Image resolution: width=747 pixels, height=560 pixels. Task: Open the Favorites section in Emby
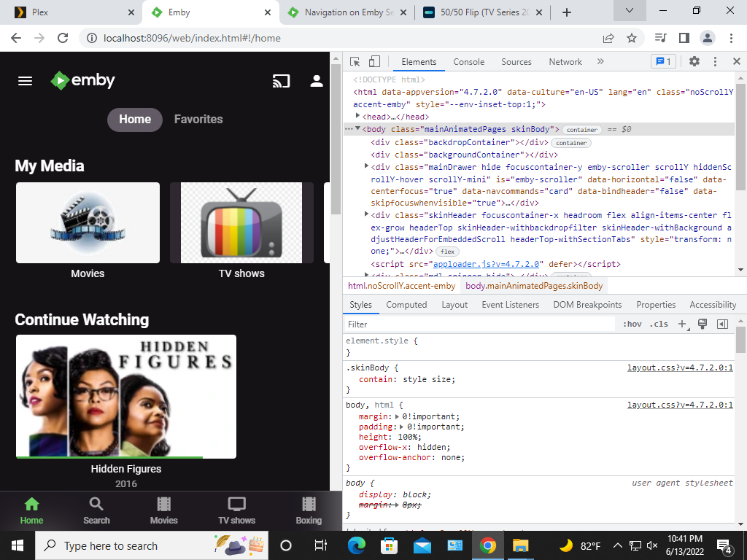(198, 119)
